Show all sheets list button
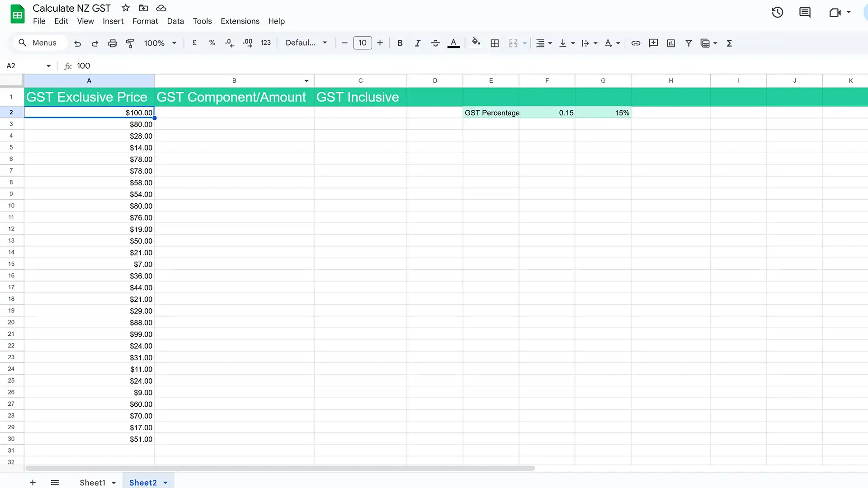This screenshot has width=868, height=488. 55,483
